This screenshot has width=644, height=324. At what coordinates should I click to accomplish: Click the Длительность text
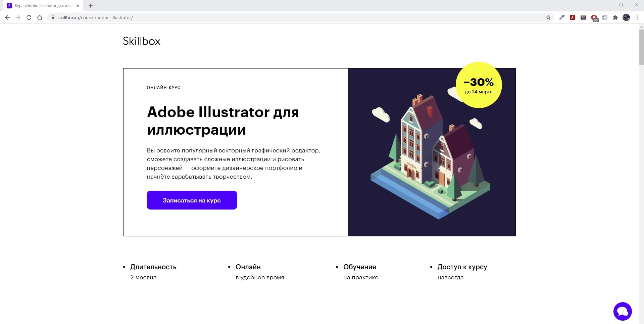[x=153, y=267]
